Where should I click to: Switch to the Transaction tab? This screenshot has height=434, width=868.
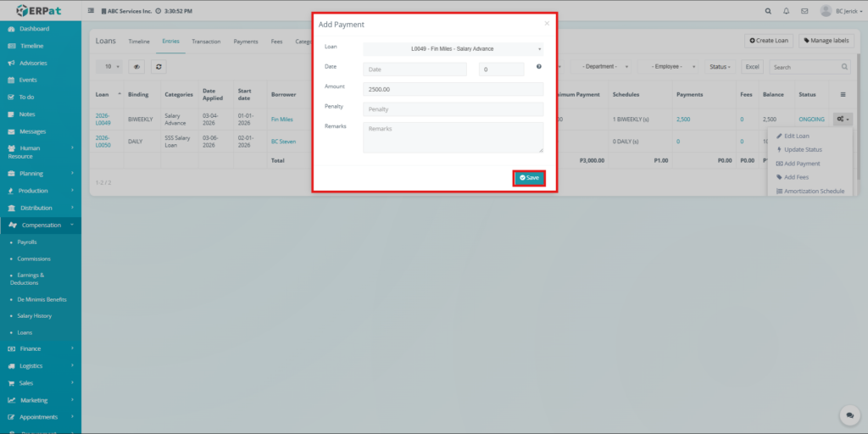(206, 42)
